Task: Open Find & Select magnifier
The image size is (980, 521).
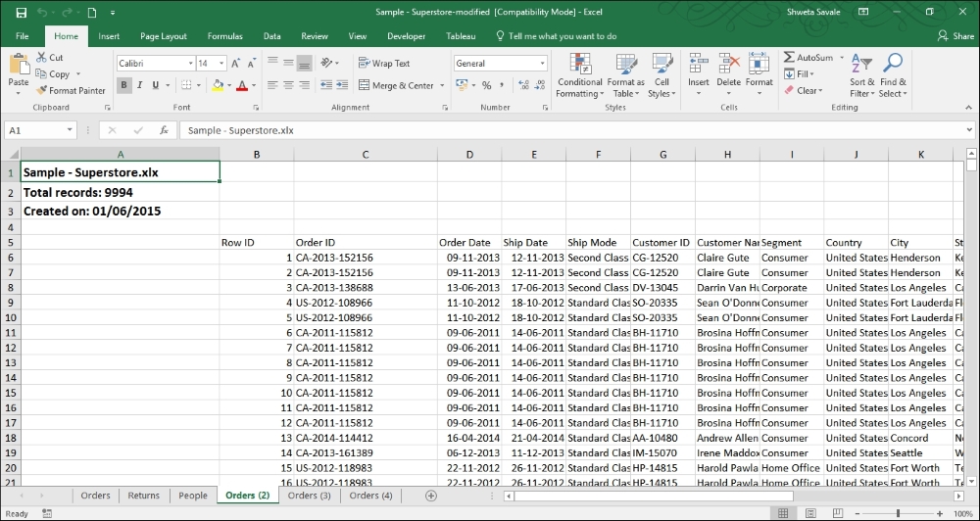Action: [x=893, y=75]
